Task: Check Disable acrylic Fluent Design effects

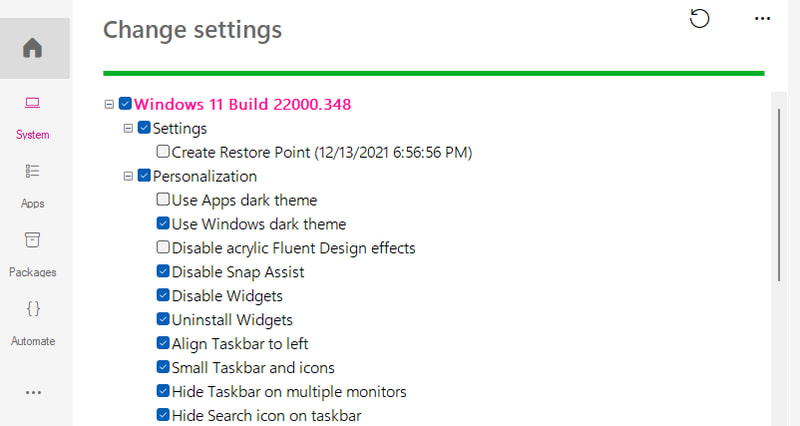Action: click(x=163, y=247)
